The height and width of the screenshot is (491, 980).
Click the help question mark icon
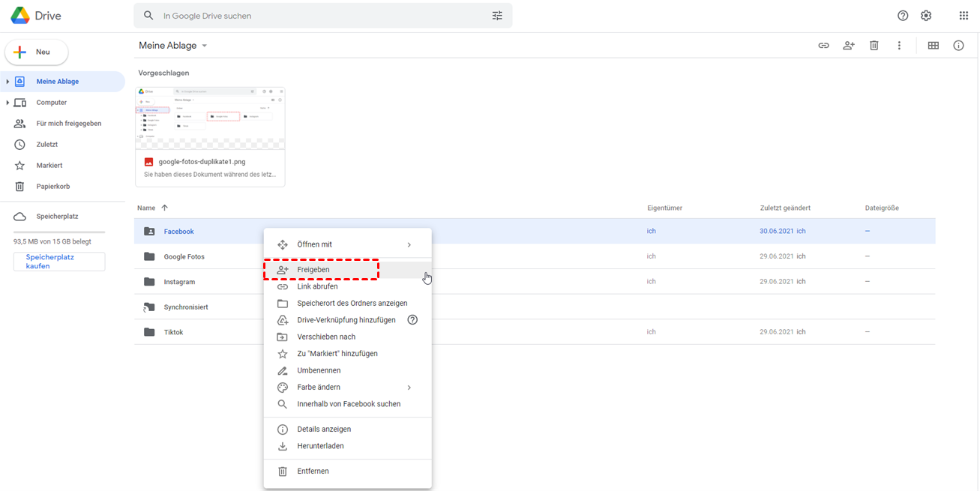903,16
